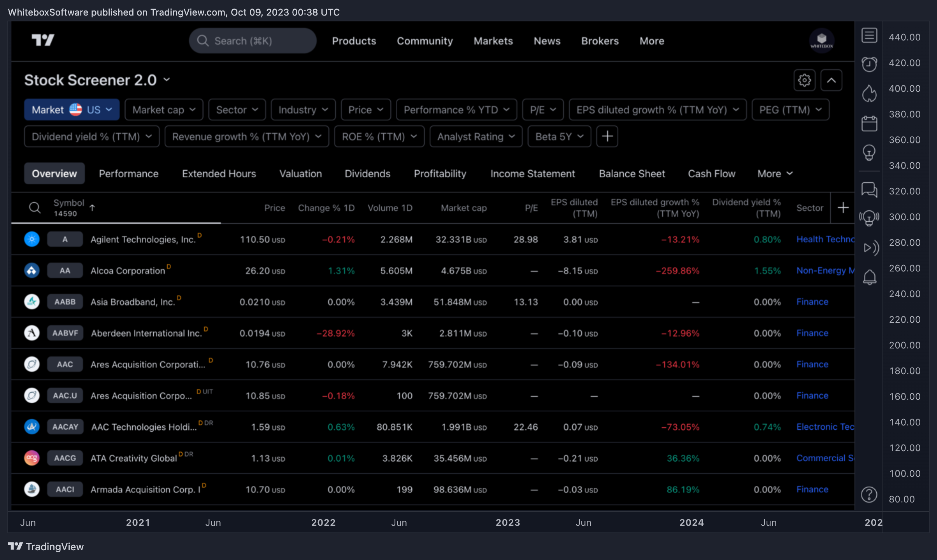Image resolution: width=937 pixels, height=560 pixels.
Task: Open the Analyst Rating filter dropdown
Action: coord(476,136)
